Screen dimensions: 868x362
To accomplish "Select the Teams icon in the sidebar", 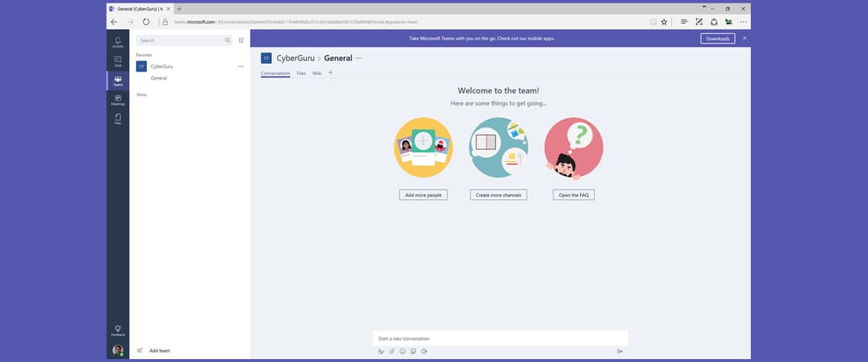I will tap(118, 80).
